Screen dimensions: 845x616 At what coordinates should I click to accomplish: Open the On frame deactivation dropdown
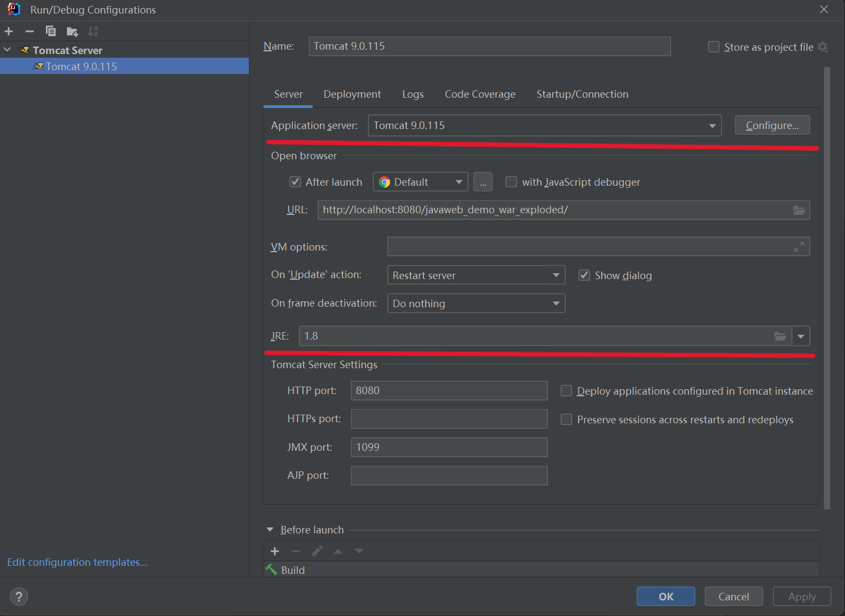tap(476, 303)
